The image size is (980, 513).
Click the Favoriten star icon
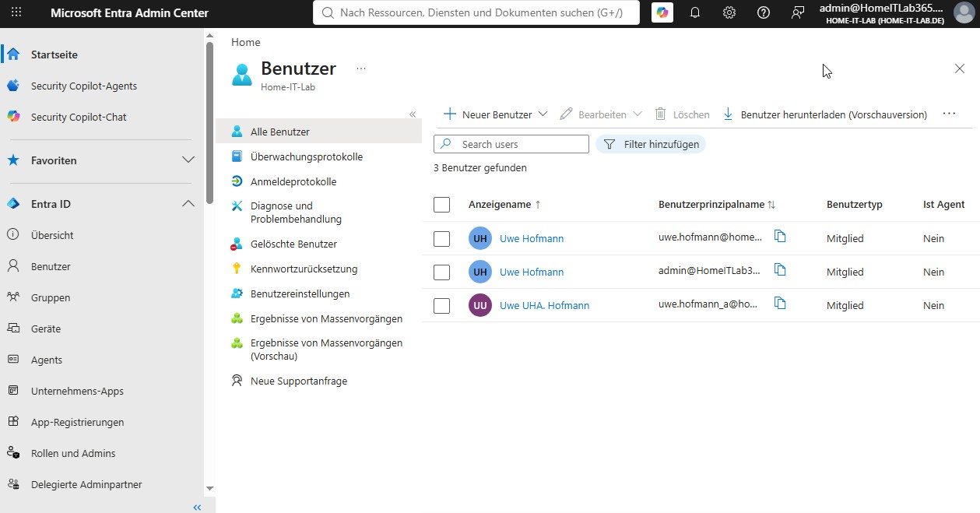pyautogui.click(x=13, y=160)
